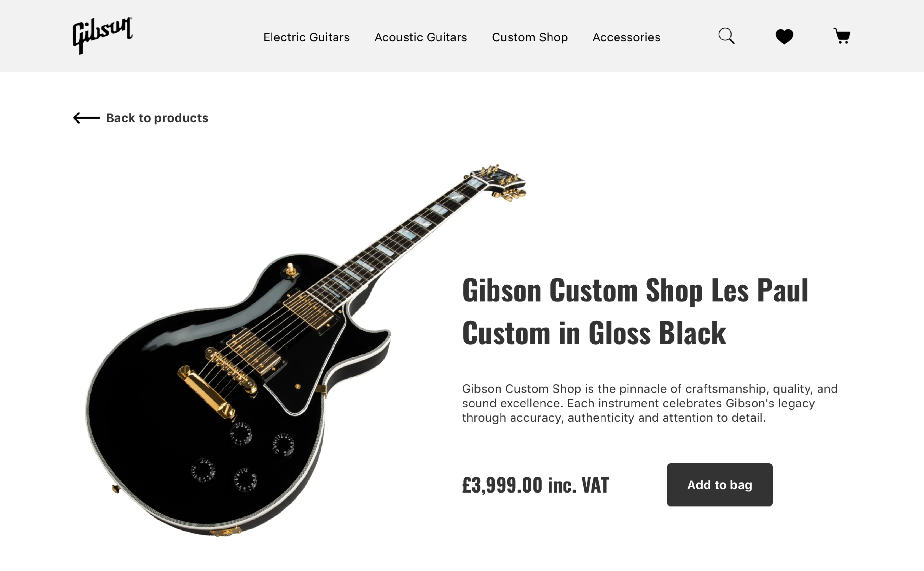The height and width of the screenshot is (571, 924).
Task: Open the shopping cart icon
Action: [x=842, y=36]
